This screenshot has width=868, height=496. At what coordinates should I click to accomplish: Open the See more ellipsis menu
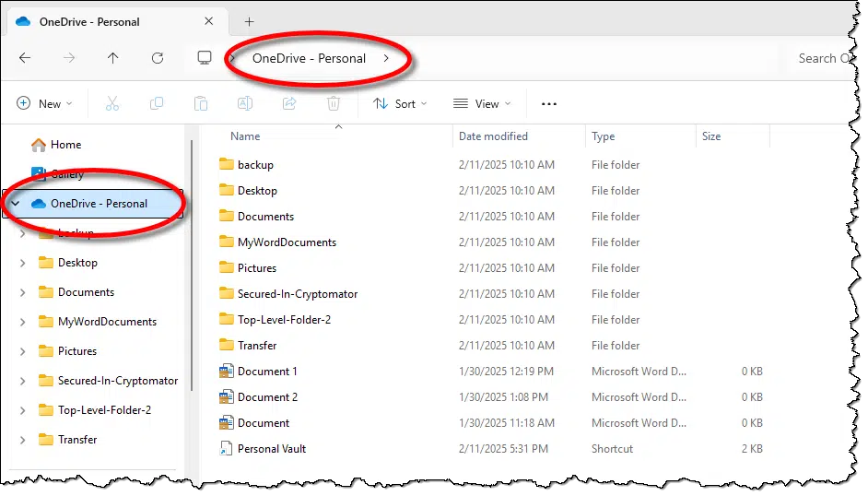[549, 104]
